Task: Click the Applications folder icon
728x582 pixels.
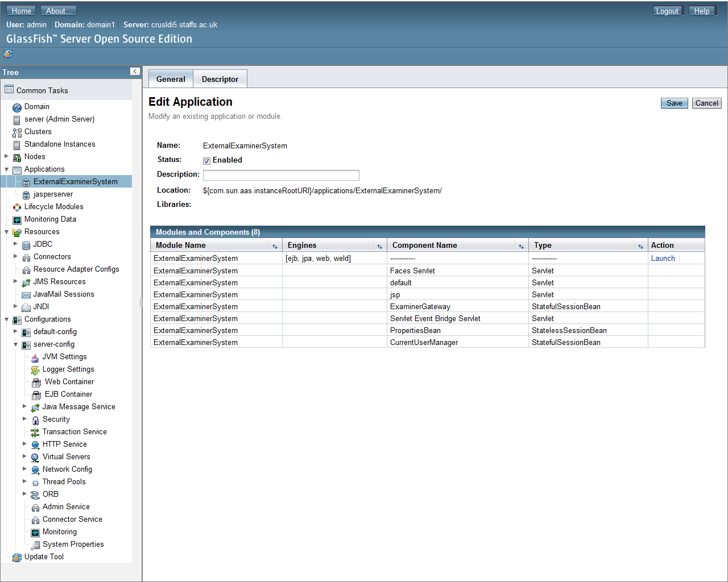Action: pos(17,169)
